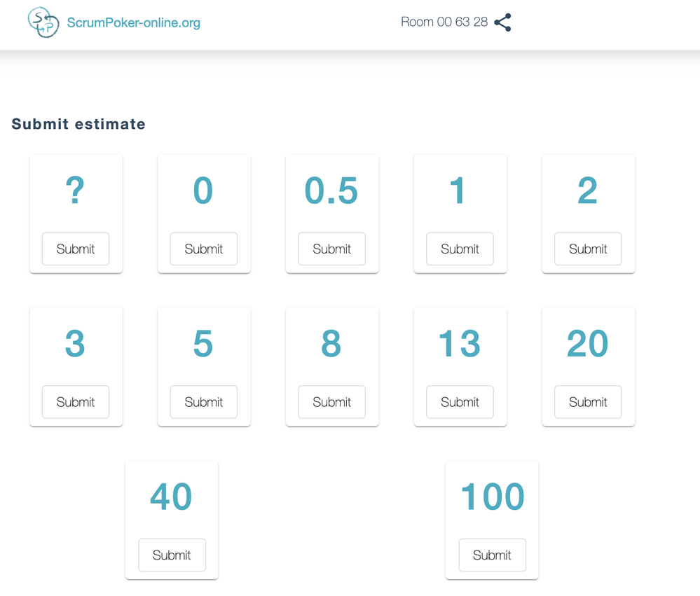Submit the 20 estimate
The image size is (700, 596).
click(x=588, y=402)
